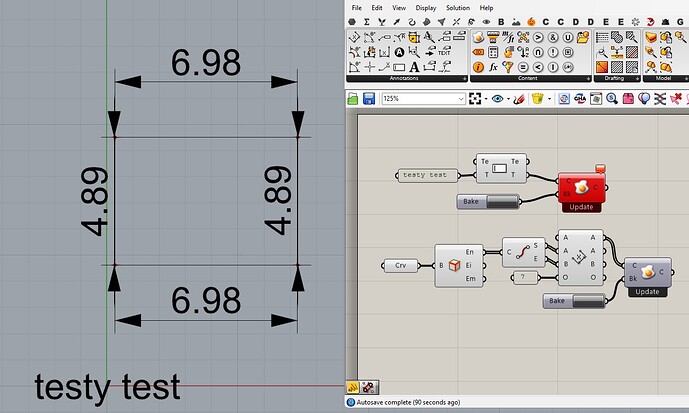
Task: Switch to the pumpkin icon tab
Action: click(531, 22)
